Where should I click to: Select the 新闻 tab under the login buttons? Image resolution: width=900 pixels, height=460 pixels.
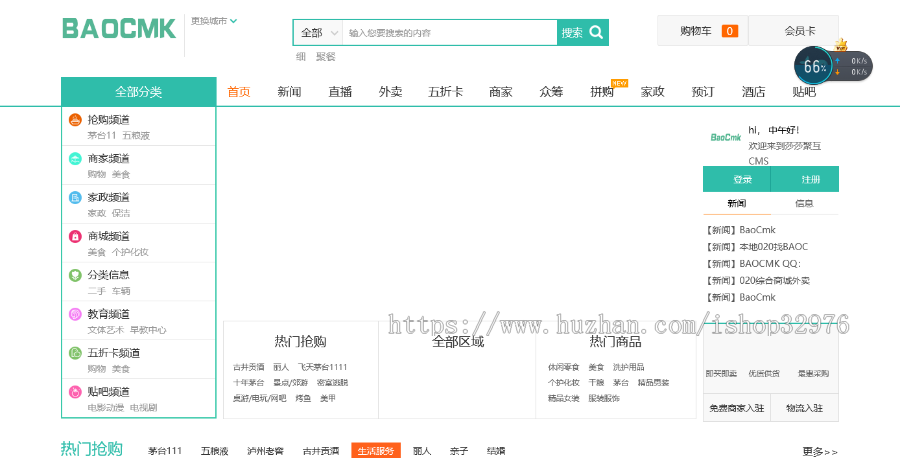[x=737, y=203]
